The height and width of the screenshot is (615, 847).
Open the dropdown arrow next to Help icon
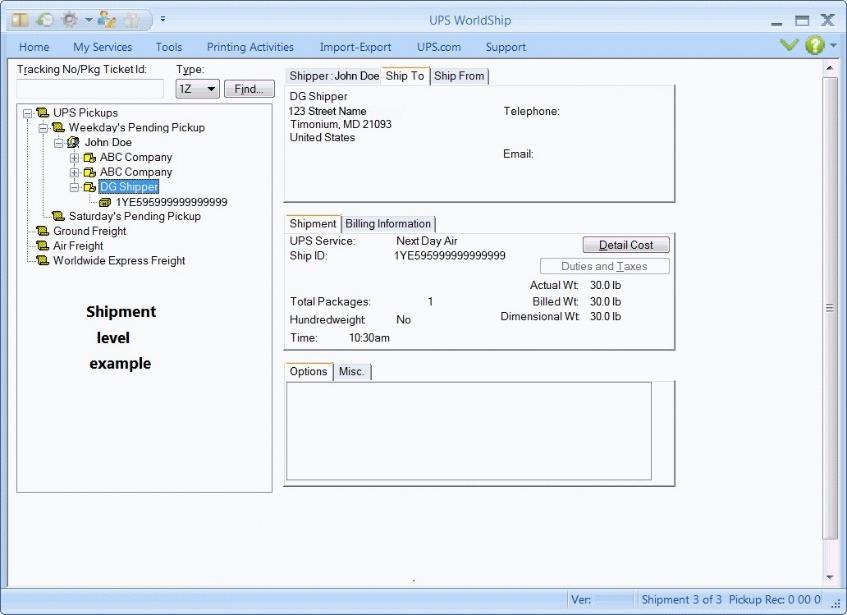(833, 45)
